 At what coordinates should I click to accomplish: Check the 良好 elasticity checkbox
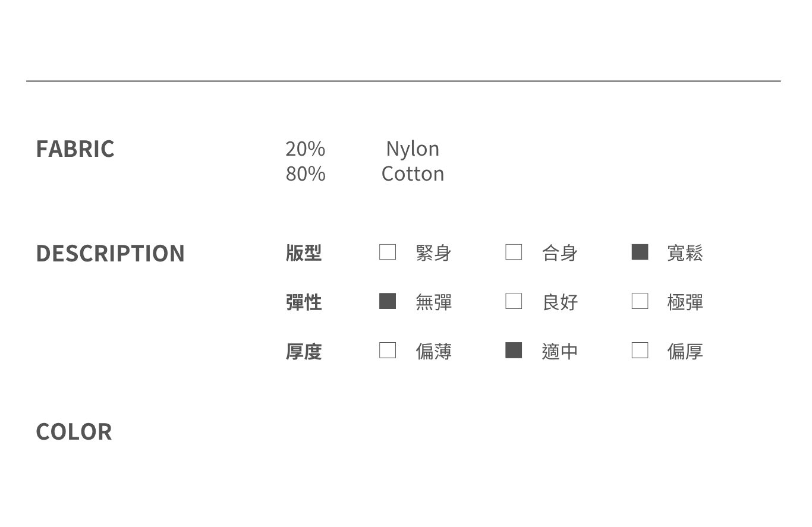514,301
